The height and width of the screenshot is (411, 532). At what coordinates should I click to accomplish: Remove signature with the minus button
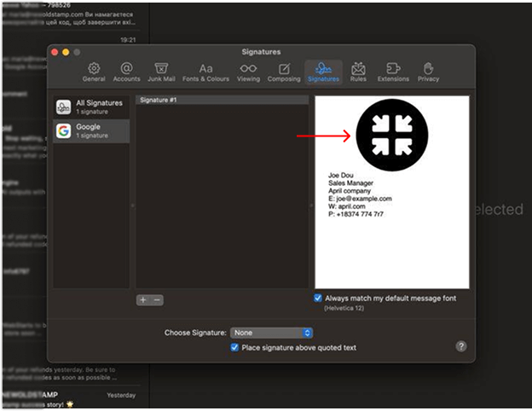[x=157, y=300]
